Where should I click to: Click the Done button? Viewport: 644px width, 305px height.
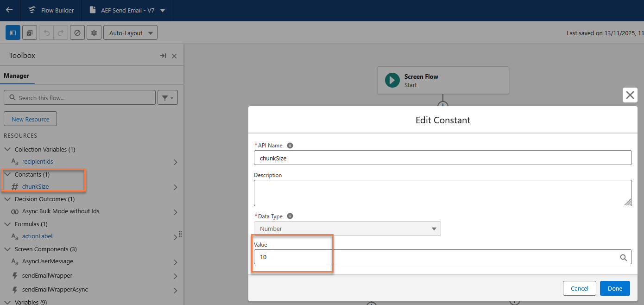614,288
